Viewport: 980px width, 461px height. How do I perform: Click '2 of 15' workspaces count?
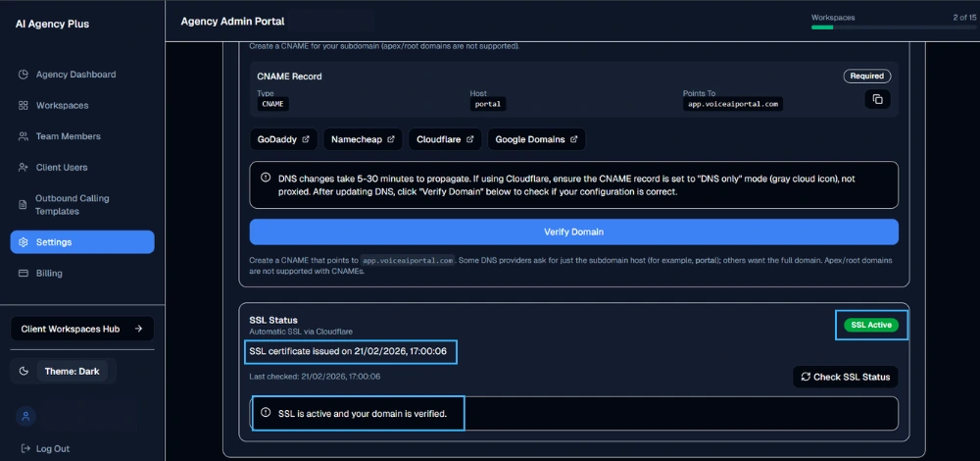pos(964,18)
